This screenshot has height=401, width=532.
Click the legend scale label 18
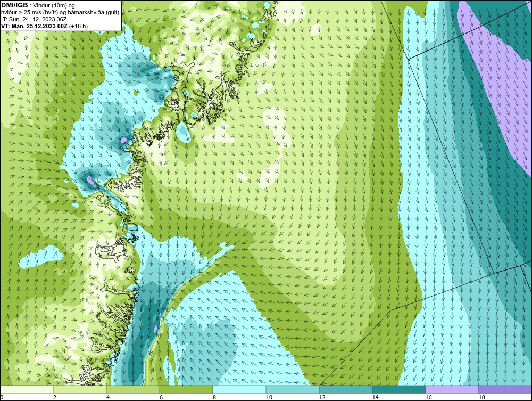(x=481, y=397)
